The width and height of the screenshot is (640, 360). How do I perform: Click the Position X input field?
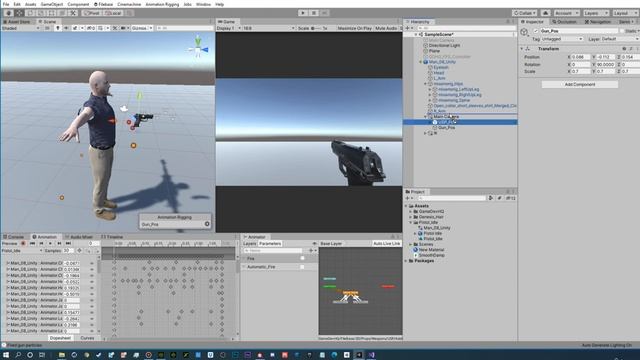coord(580,57)
